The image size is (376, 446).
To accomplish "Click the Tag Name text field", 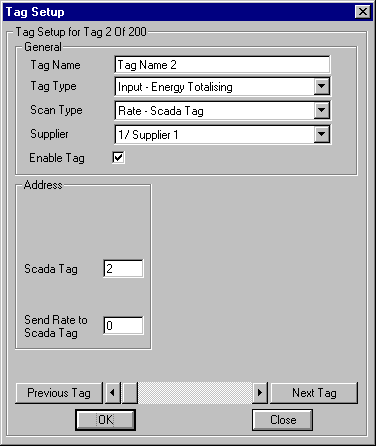I will coord(222,65).
